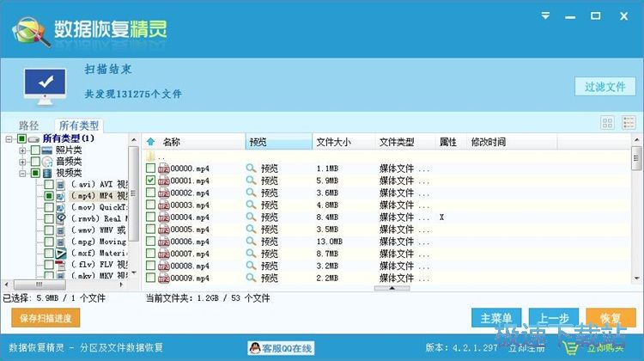Switch to the 路径 tab
The image size is (644, 361).
(28, 125)
